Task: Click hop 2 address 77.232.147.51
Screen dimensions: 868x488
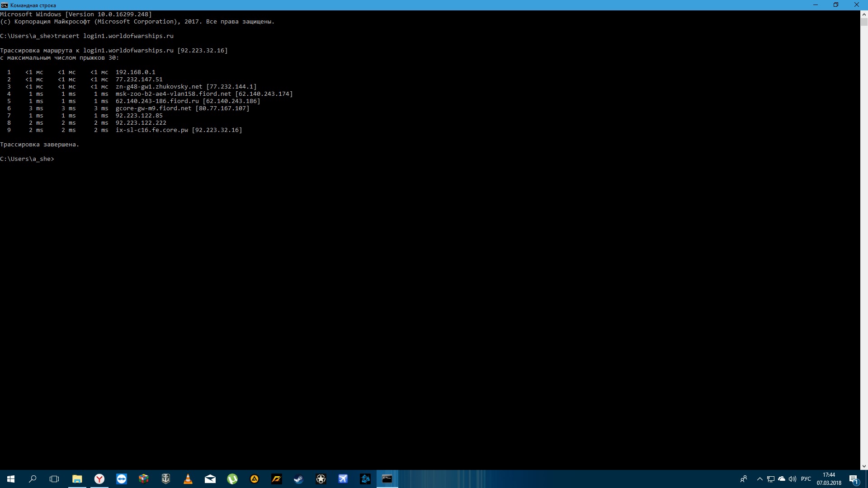Action: (139, 80)
